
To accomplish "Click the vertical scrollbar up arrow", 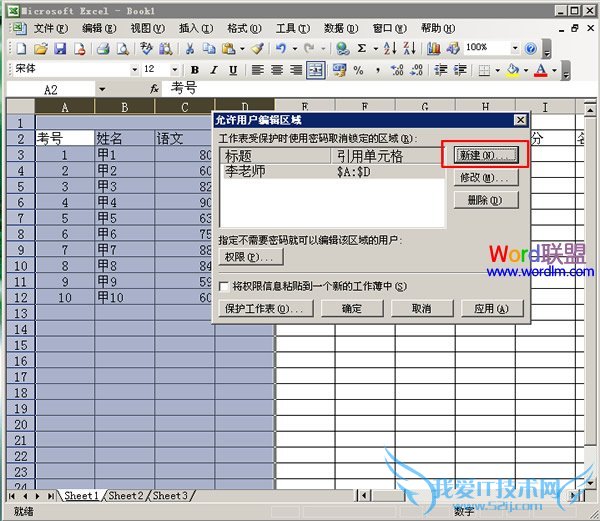I will coord(590,110).
